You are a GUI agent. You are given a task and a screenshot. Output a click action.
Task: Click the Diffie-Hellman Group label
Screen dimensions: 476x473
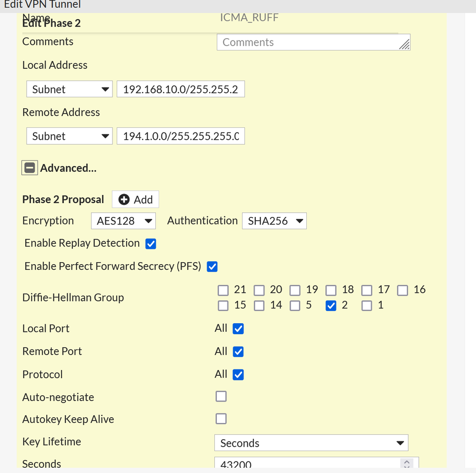coord(73,298)
